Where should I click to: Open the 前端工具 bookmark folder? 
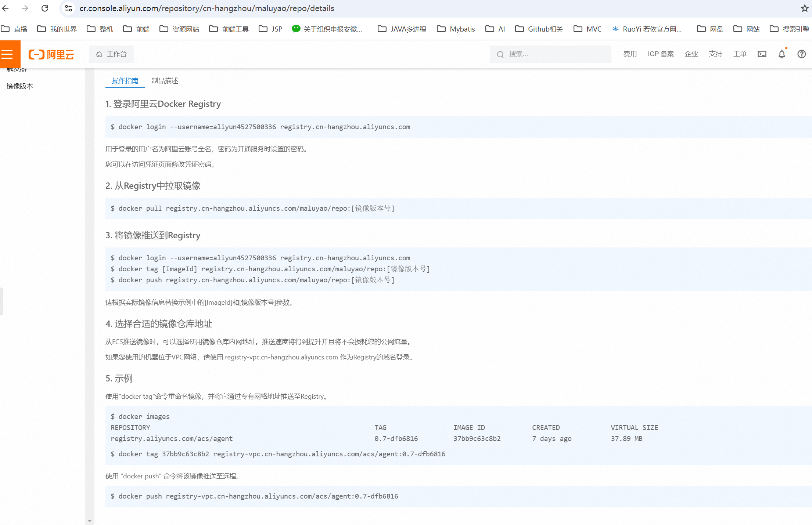[x=229, y=29]
